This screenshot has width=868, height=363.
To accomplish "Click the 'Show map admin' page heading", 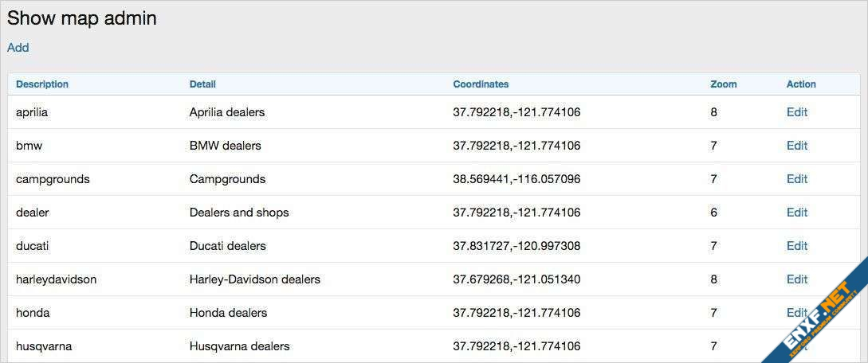I will [82, 19].
